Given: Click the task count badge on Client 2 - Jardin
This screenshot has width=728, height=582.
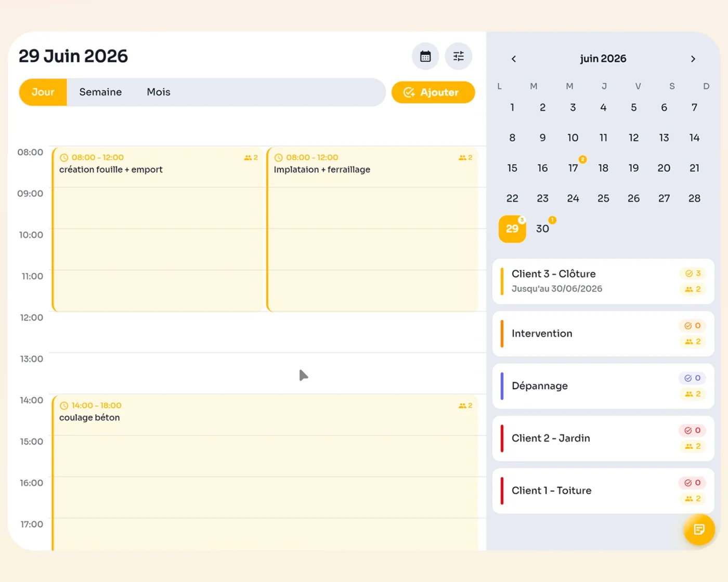Looking at the screenshot, I should 693,430.
